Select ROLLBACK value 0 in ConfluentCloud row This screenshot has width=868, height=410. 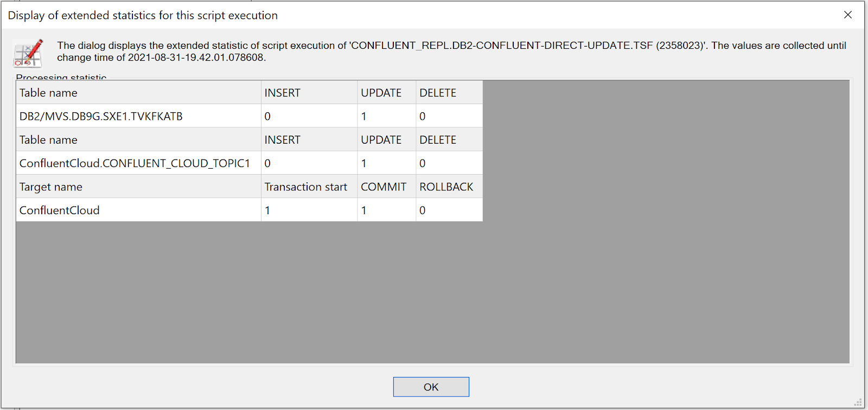[x=449, y=210]
